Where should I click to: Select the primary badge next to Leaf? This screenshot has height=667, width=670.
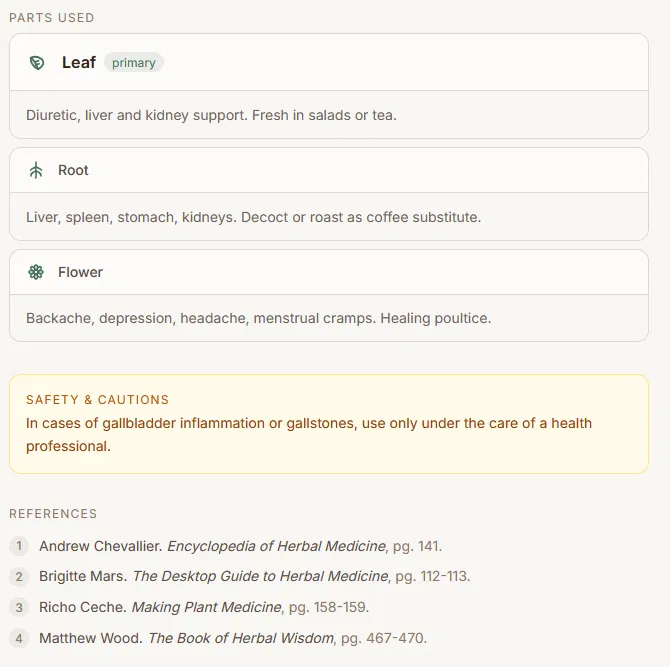coord(134,63)
